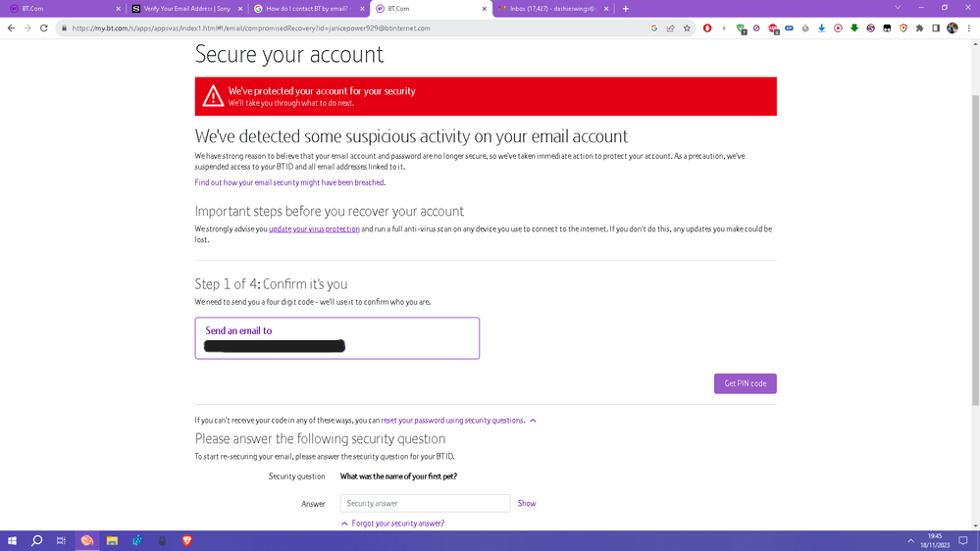Open the colorful shield play extension
This screenshot has height=551, width=980.
click(903, 28)
